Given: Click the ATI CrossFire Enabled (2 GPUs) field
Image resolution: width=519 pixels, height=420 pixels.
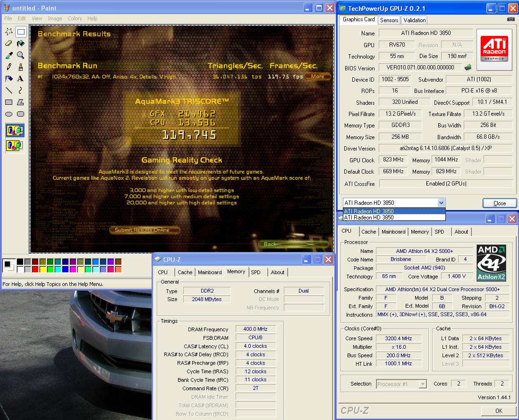Looking at the screenshot, I should pyautogui.click(x=445, y=183).
